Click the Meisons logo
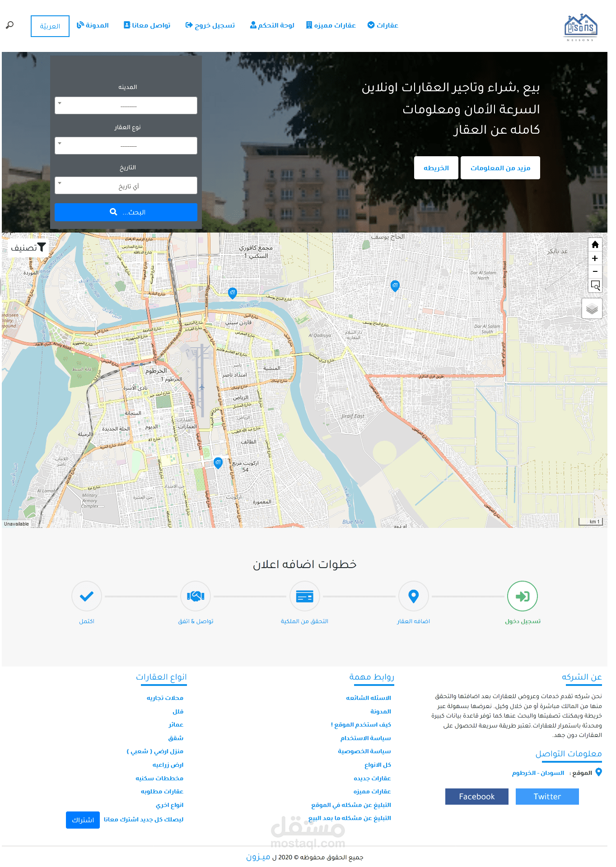Image resolution: width=616 pixels, height=867 pixels. click(581, 27)
